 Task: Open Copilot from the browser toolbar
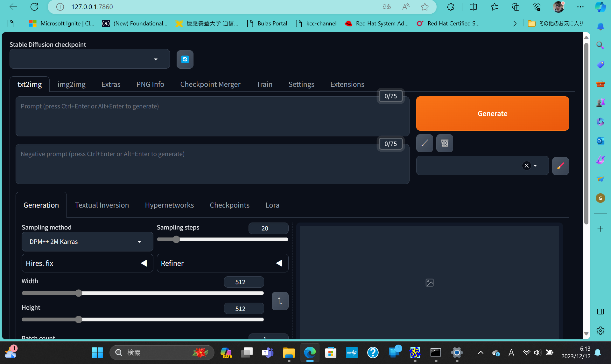click(600, 7)
